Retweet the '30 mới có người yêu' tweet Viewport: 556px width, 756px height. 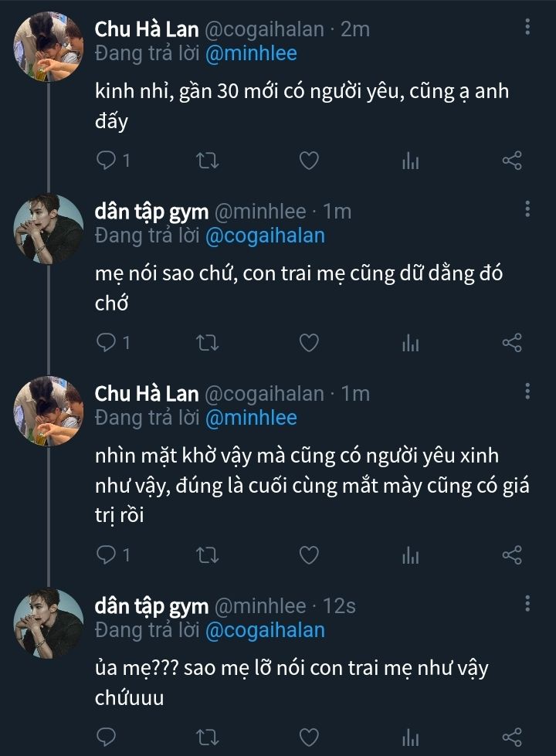point(208,161)
